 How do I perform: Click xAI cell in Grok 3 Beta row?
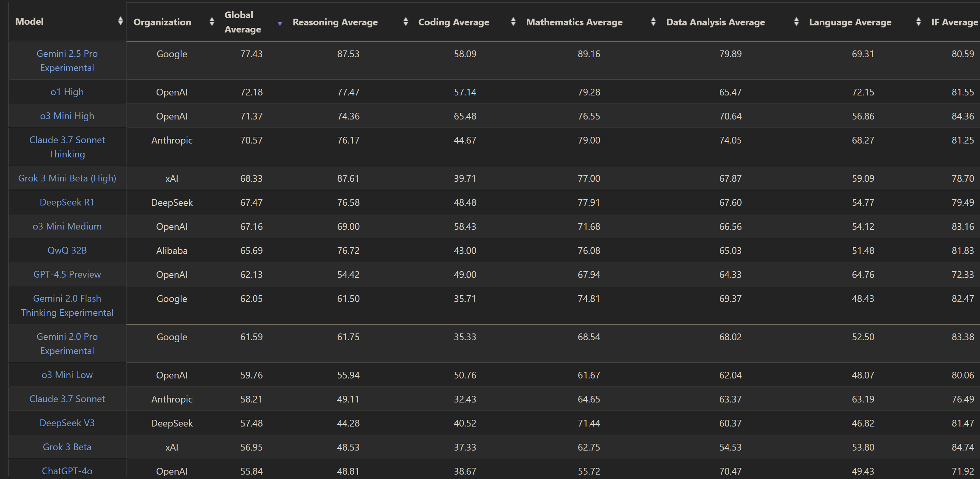172,447
